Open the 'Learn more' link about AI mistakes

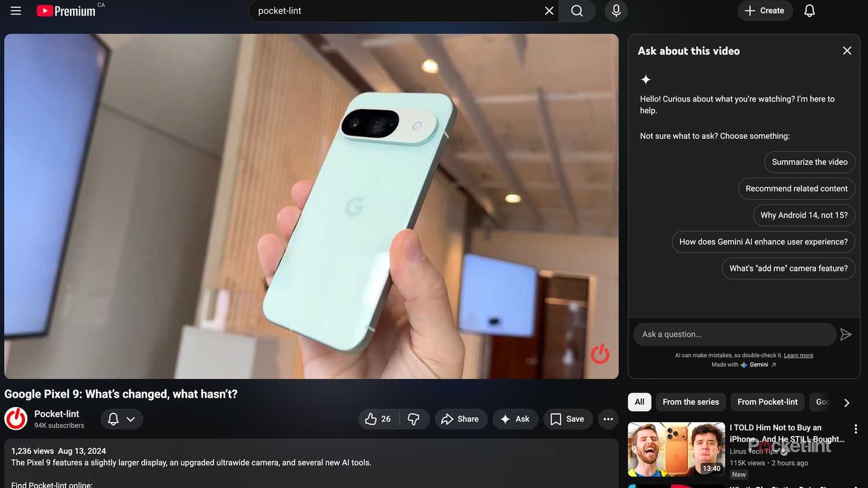(799, 355)
